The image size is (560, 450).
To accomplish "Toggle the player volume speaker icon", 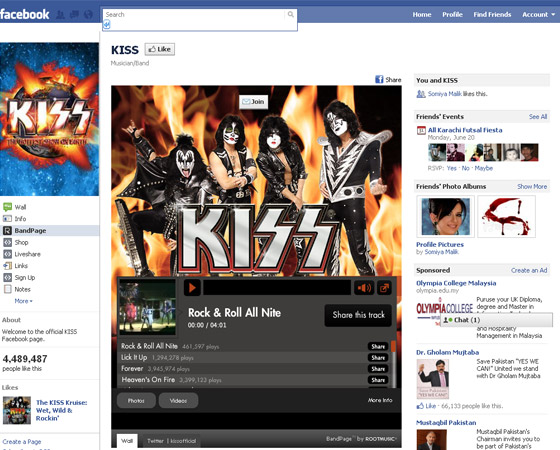I will point(364,288).
